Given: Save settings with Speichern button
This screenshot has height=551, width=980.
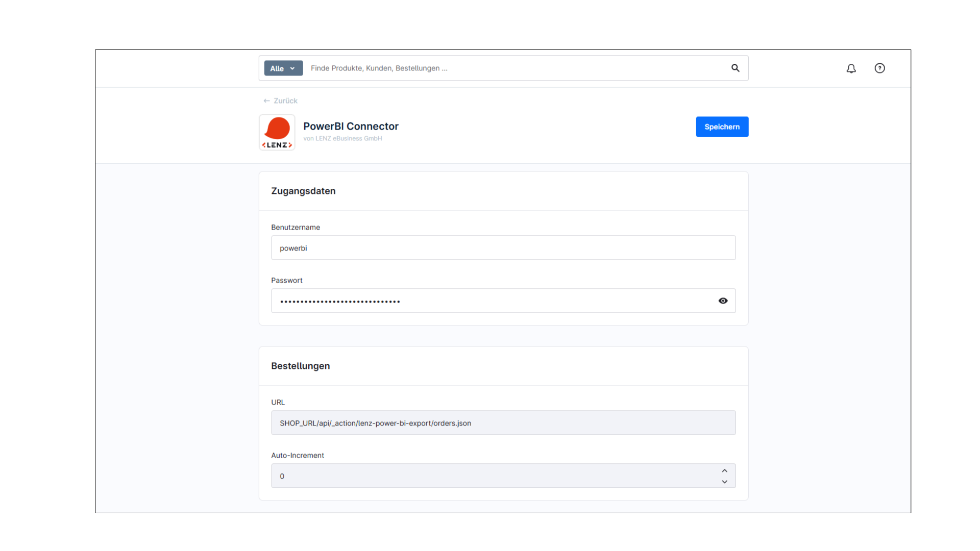Looking at the screenshot, I should (722, 127).
